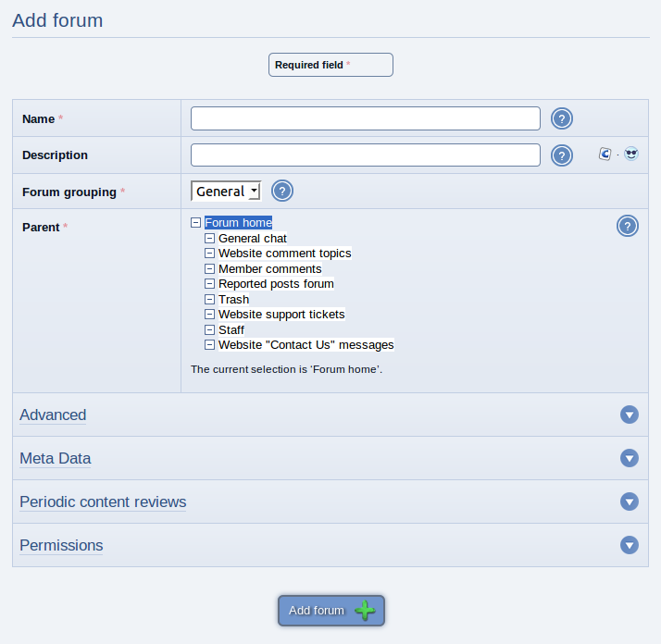Open help icon beside Name field
The width and height of the screenshot is (661, 644).
tap(562, 118)
